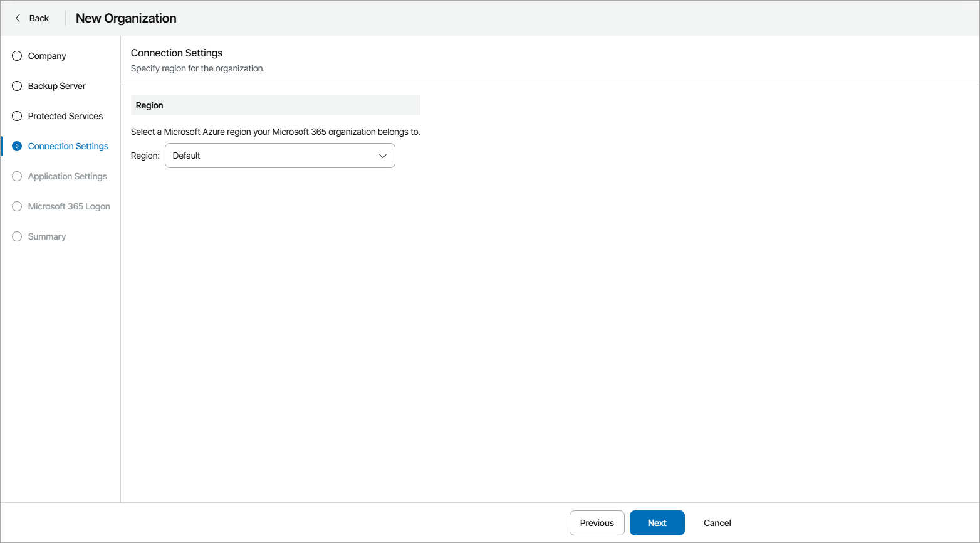This screenshot has width=980, height=543.
Task: Select the Backup Server wizard step
Action: 57,86
